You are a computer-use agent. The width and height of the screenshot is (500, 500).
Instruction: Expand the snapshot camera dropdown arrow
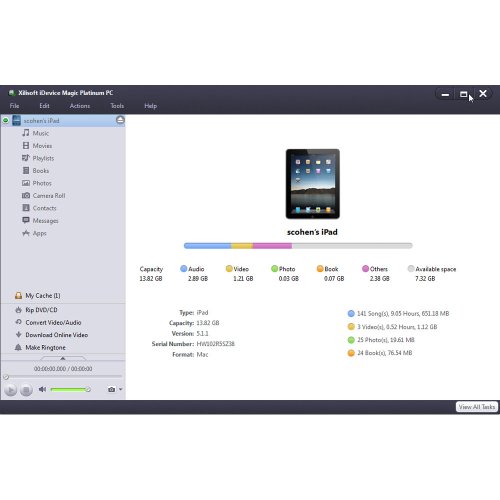pos(121,389)
